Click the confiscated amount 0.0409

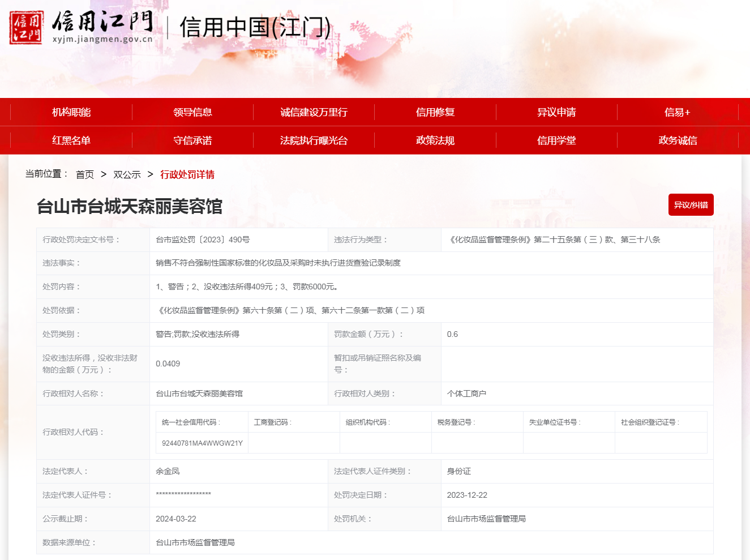coord(168,364)
